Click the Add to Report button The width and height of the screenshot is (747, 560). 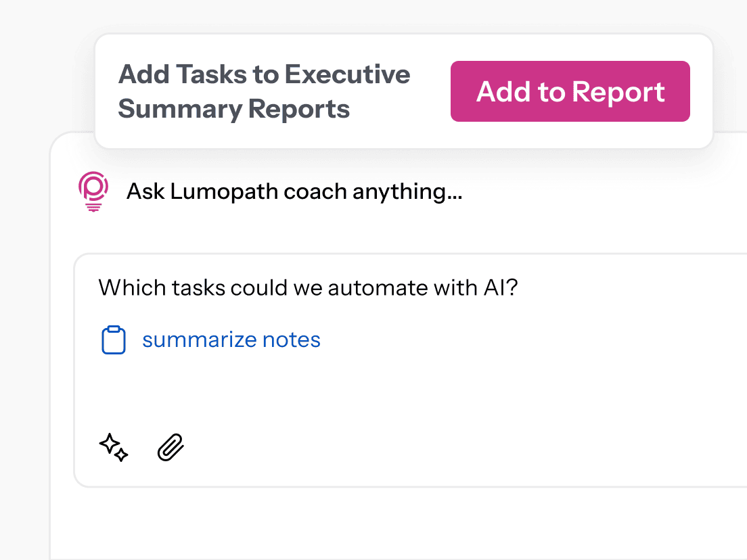[x=570, y=92]
